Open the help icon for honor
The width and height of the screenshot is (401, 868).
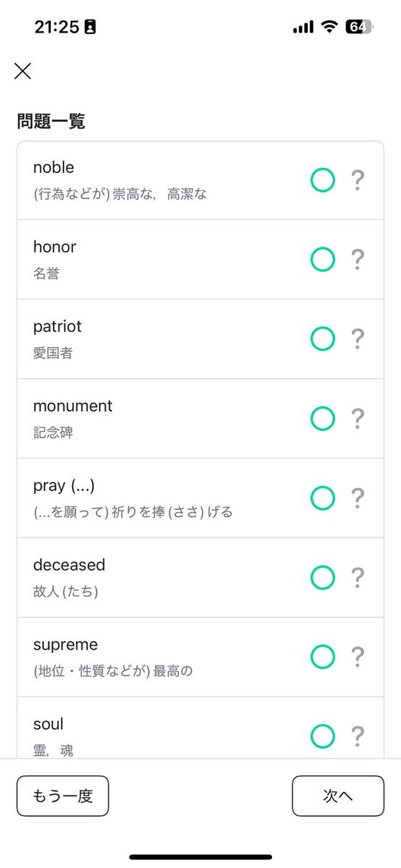[x=357, y=259]
